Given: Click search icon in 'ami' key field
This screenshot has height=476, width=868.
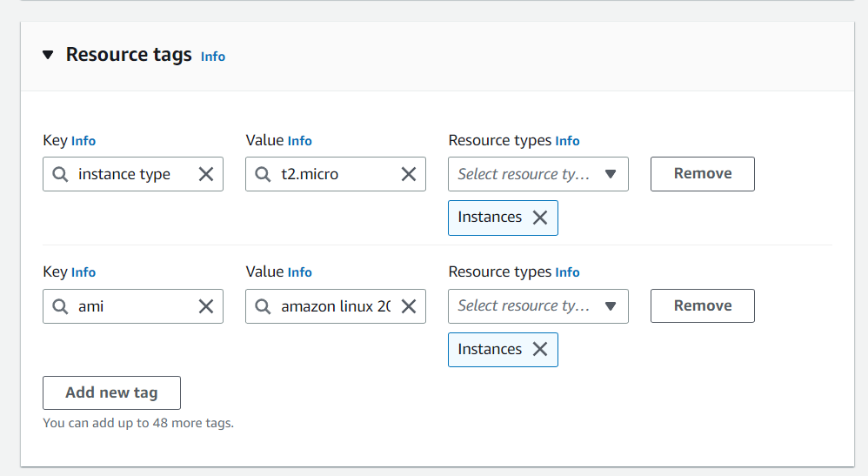Looking at the screenshot, I should coord(60,306).
